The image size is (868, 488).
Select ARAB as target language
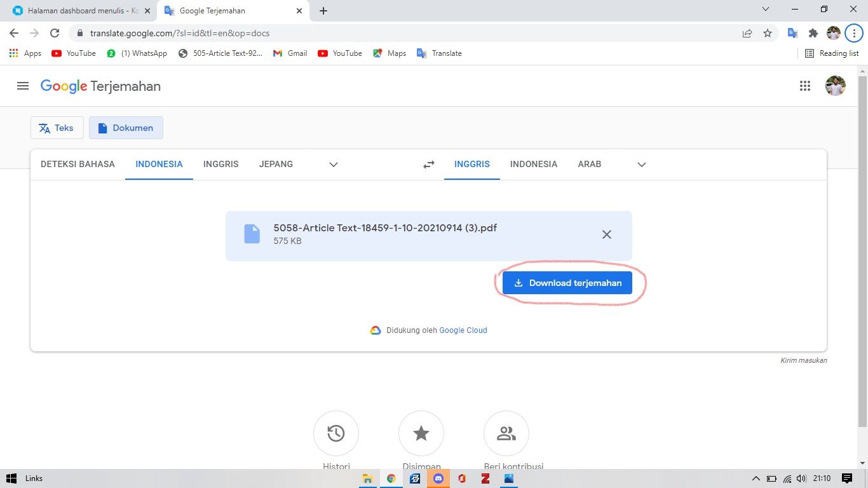click(x=589, y=164)
